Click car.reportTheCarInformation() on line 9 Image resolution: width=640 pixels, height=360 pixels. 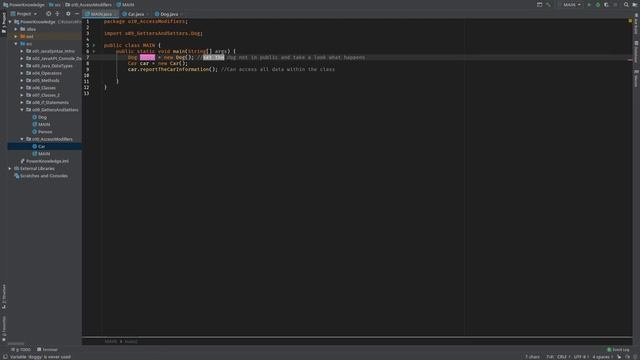click(x=173, y=69)
